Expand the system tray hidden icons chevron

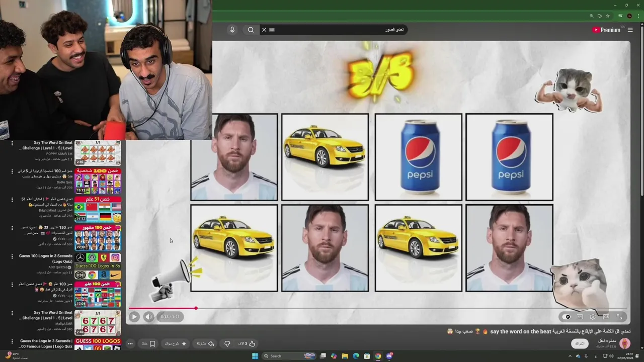571,356
